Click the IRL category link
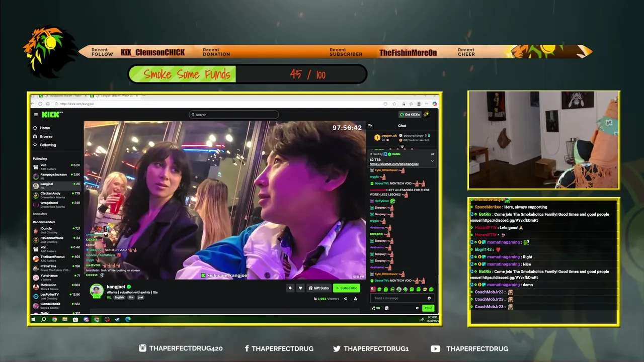This screenshot has height=362, width=644. click(109, 298)
